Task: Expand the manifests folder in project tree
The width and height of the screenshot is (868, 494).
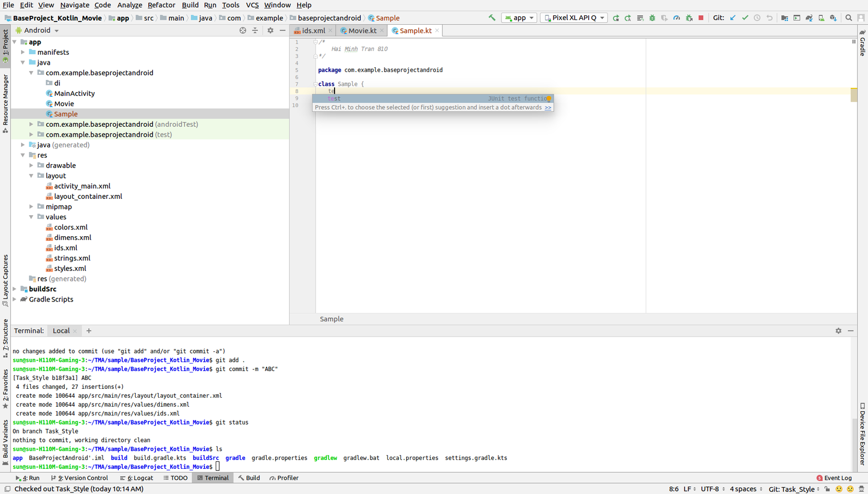Action: 23,52
